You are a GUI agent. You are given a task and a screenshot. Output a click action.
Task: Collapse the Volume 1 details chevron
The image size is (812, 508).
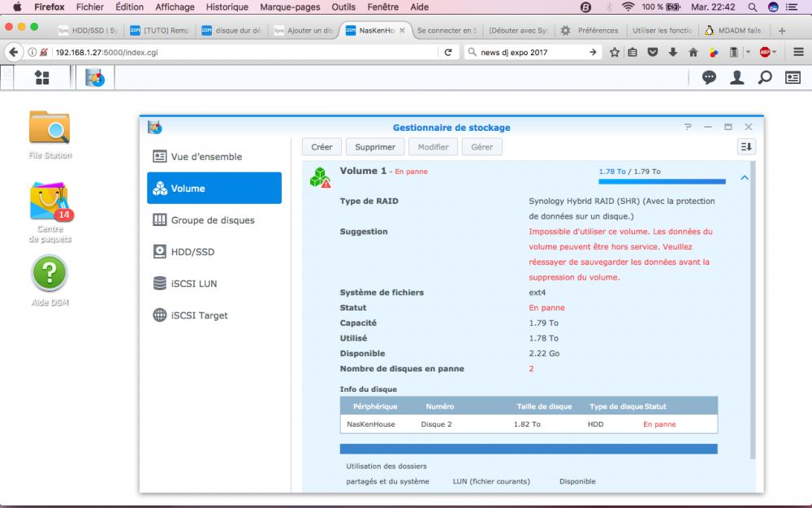[x=745, y=178]
